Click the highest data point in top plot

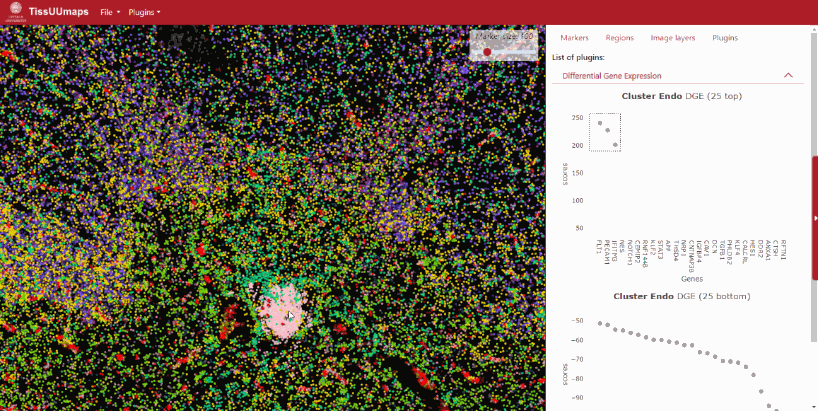pos(600,123)
